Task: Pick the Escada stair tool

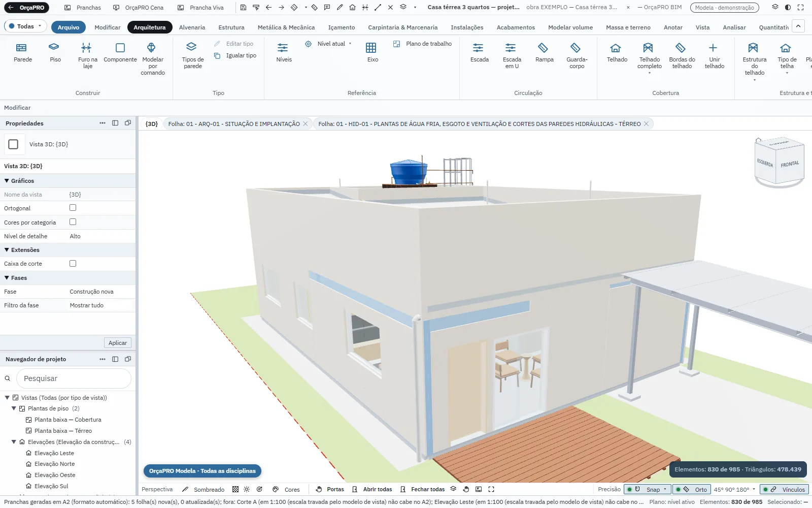Action: [x=479, y=52]
